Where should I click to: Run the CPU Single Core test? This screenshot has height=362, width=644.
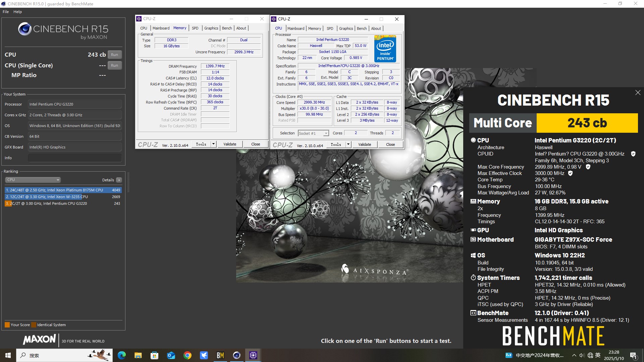[114, 65]
